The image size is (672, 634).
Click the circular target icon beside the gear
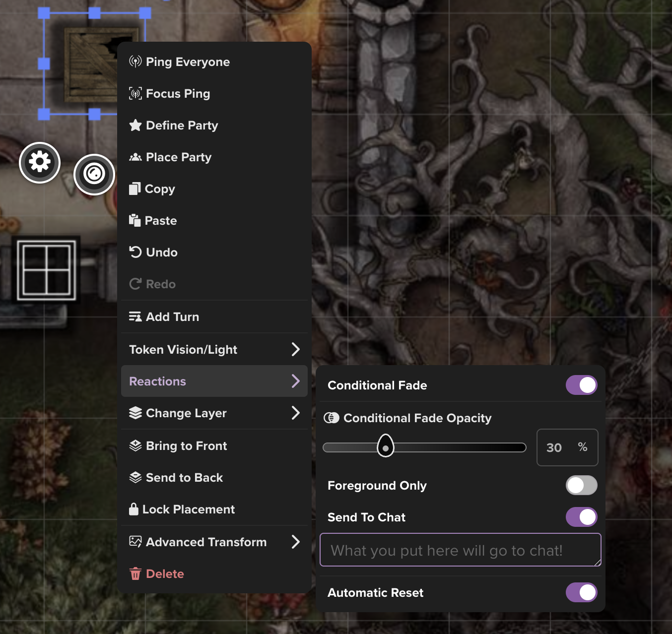[x=94, y=174]
